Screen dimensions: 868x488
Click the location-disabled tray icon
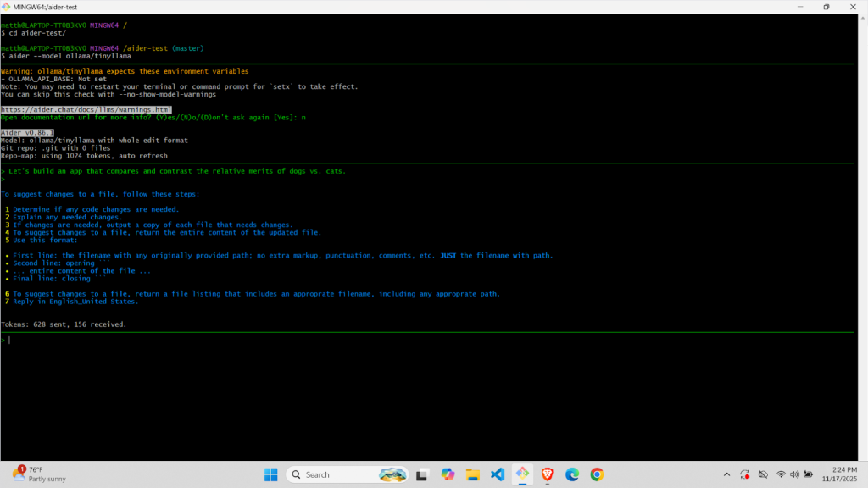(x=762, y=474)
